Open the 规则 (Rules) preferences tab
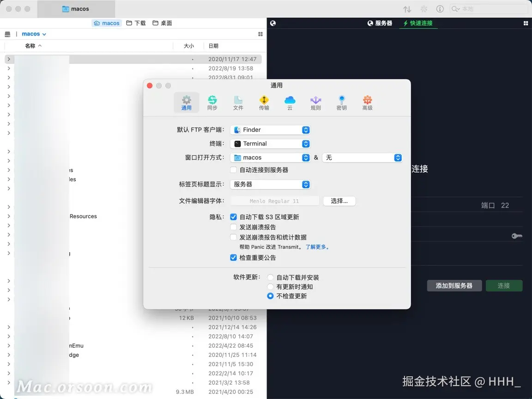This screenshot has height=399, width=532. point(315,103)
